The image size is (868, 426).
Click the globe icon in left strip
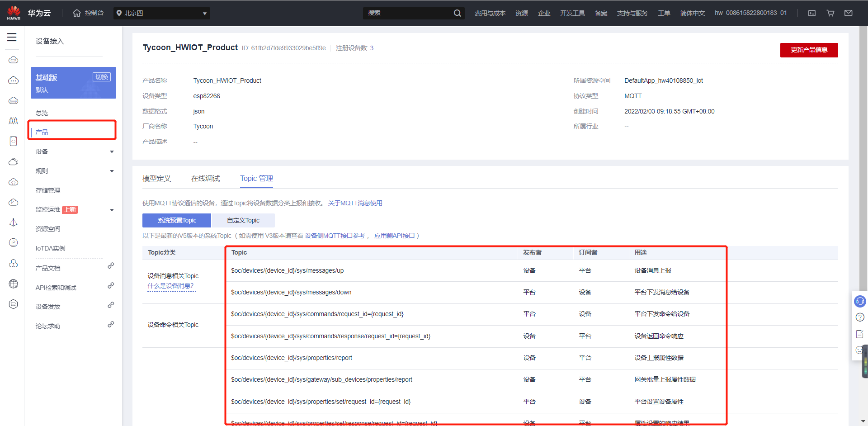click(14, 284)
